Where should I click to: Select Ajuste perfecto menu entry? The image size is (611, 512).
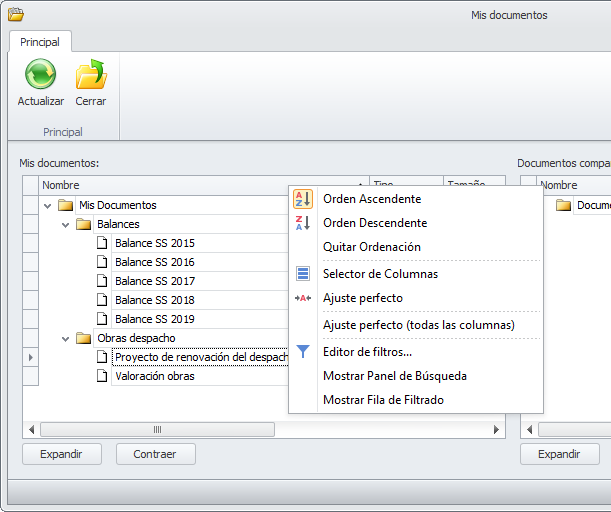pyautogui.click(x=416, y=298)
